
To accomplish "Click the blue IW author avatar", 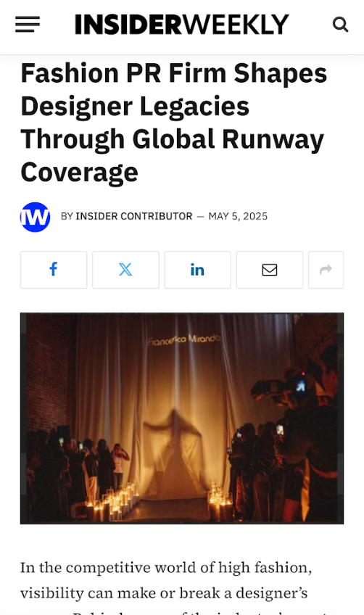I will pos(36,217).
